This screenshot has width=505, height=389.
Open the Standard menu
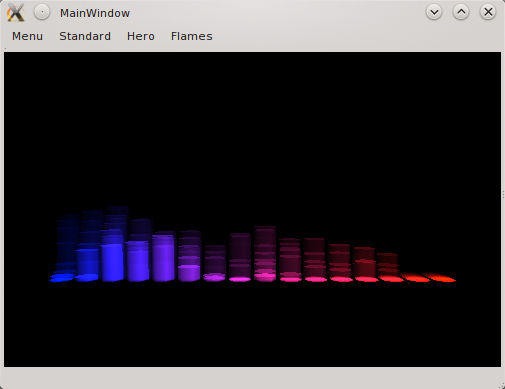pyautogui.click(x=85, y=36)
